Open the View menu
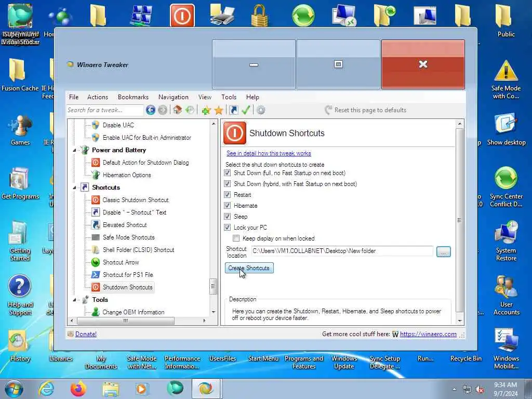The height and width of the screenshot is (399, 532). pos(205,97)
